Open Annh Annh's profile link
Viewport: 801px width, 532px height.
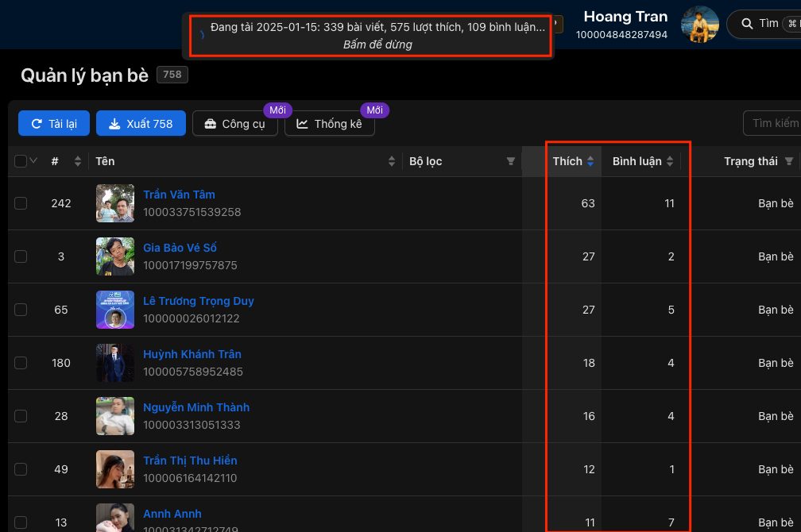point(172,514)
